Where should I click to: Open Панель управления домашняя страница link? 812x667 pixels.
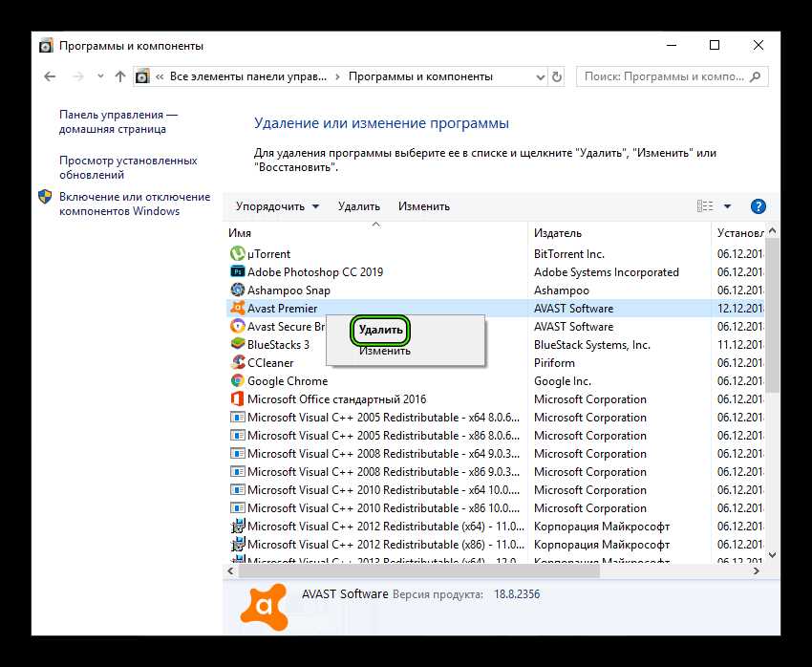(118, 121)
